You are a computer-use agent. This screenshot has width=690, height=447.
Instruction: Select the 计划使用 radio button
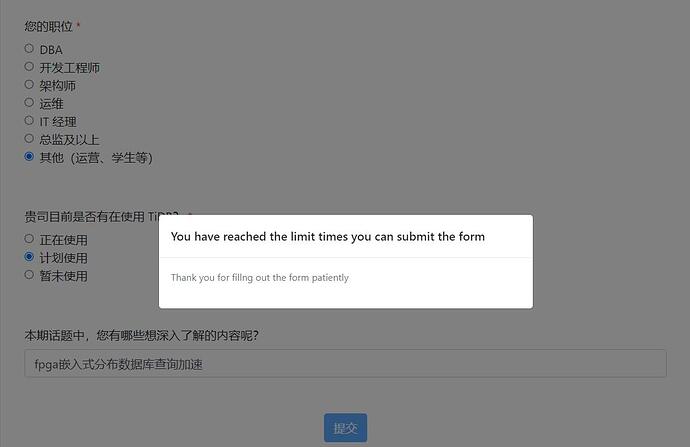click(x=29, y=257)
